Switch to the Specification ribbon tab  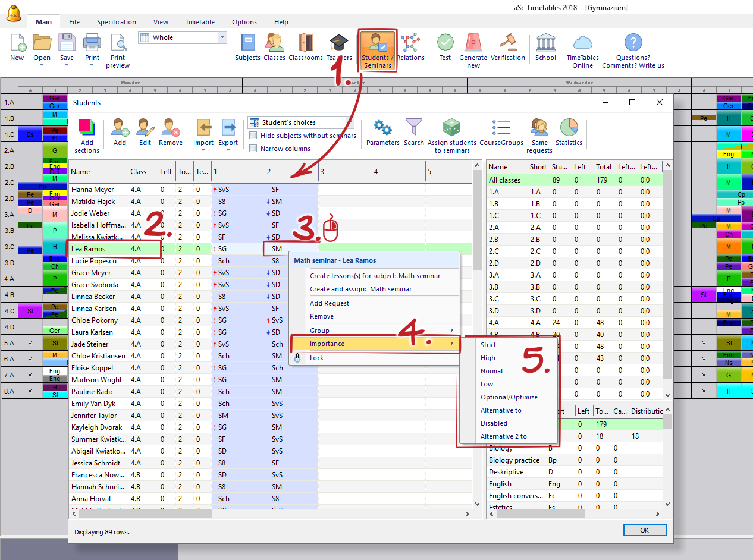tap(117, 22)
